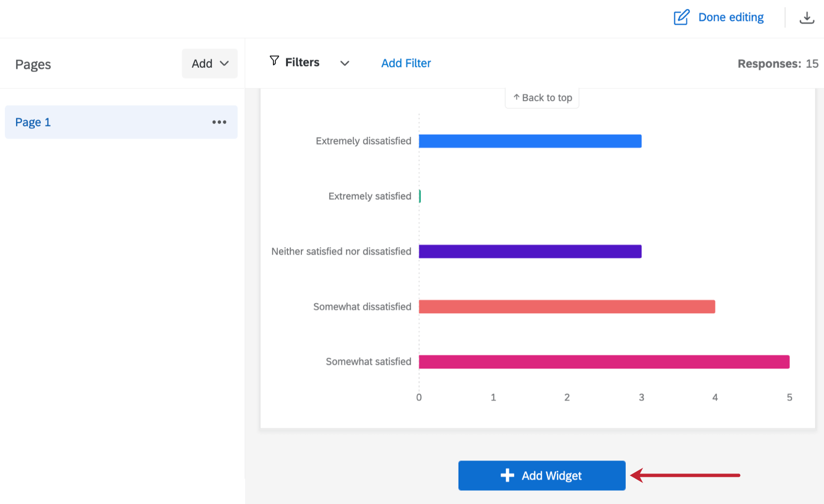Click the Responses: 15 count
The width and height of the screenshot is (824, 504).
click(777, 63)
